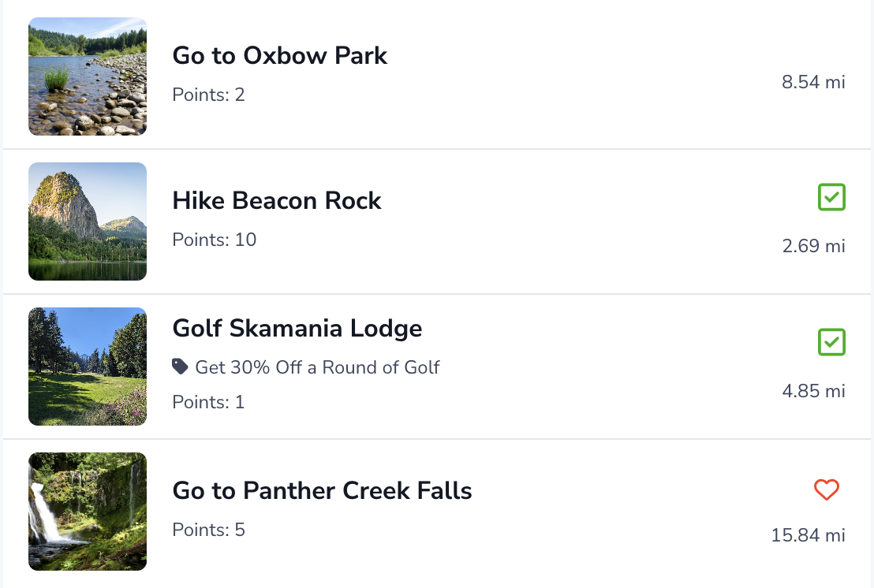The image size is (874, 588).
Task: Click the Get 30% Off a Round of Golf offer
Action: point(317,367)
